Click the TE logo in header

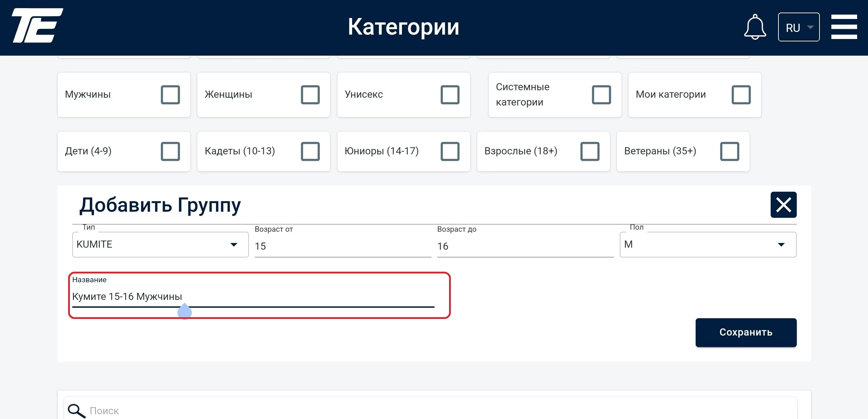point(37,25)
